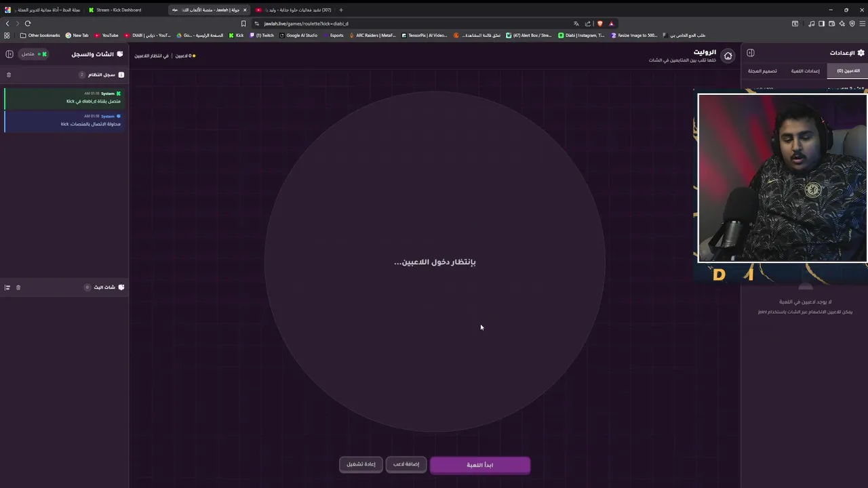Clear the system log with its trash icon
Image resolution: width=868 pixels, height=488 pixels.
[9, 75]
